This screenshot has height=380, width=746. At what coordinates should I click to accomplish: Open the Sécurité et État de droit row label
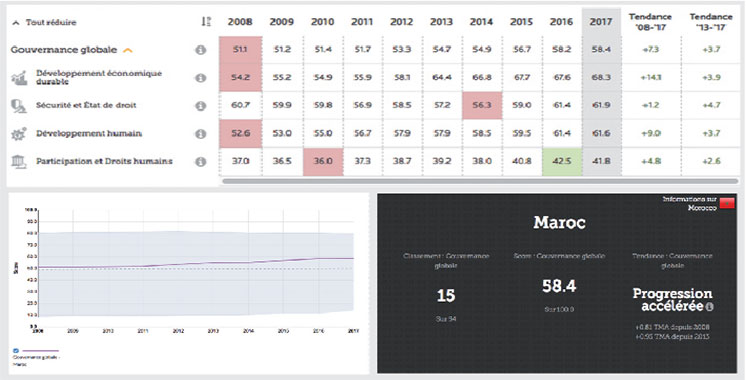point(86,105)
